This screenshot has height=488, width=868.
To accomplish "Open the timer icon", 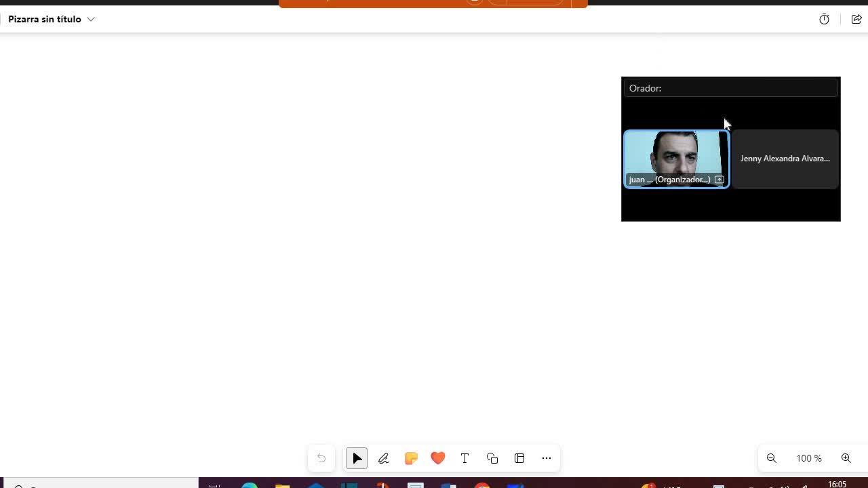I will click(x=825, y=19).
